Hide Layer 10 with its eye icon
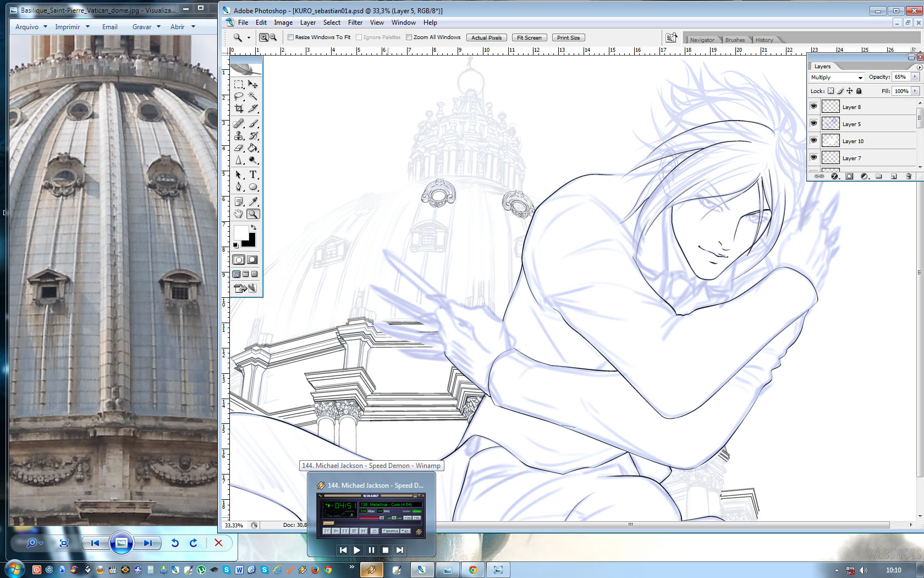 [x=814, y=140]
